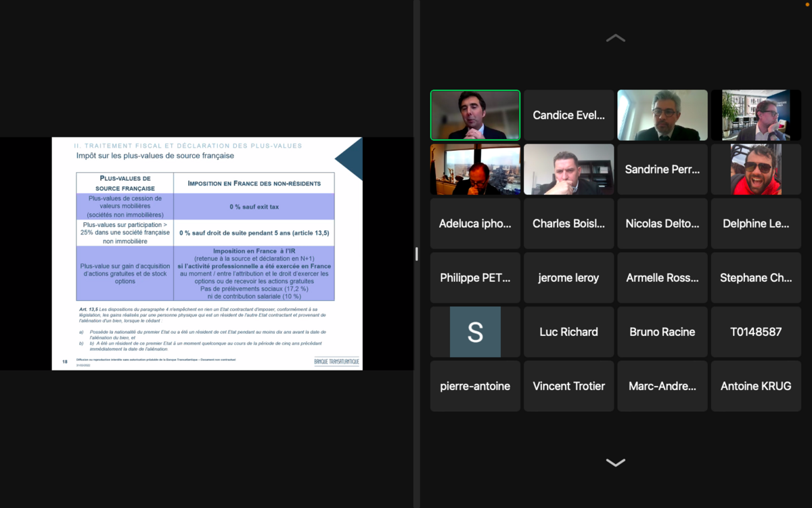Click the Antoine KRUG participant tile
Image resolution: width=812 pixels, height=508 pixels.
tap(756, 386)
